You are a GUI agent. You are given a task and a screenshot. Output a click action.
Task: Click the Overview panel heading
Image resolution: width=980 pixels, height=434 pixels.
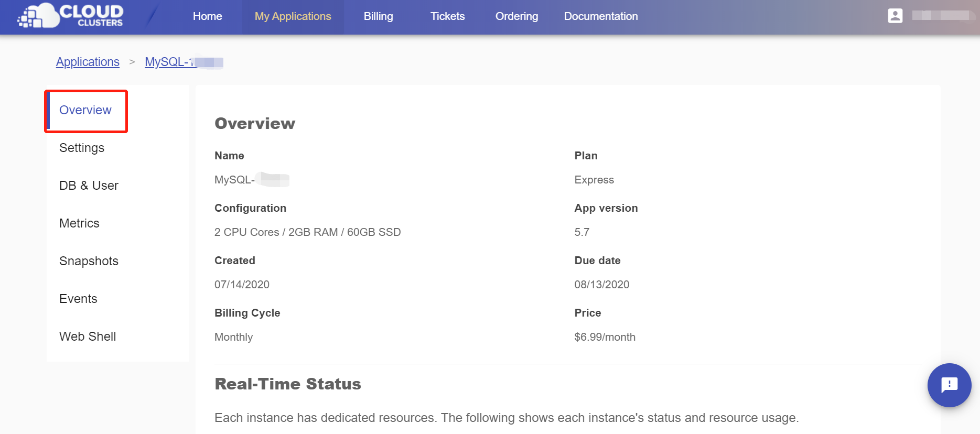click(255, 124)
